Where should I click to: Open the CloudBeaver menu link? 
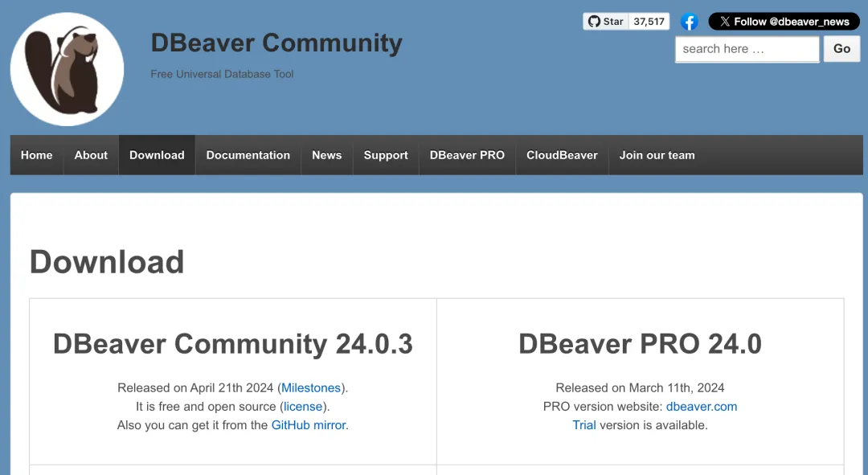pyautogui.click(x=562, y=155)
